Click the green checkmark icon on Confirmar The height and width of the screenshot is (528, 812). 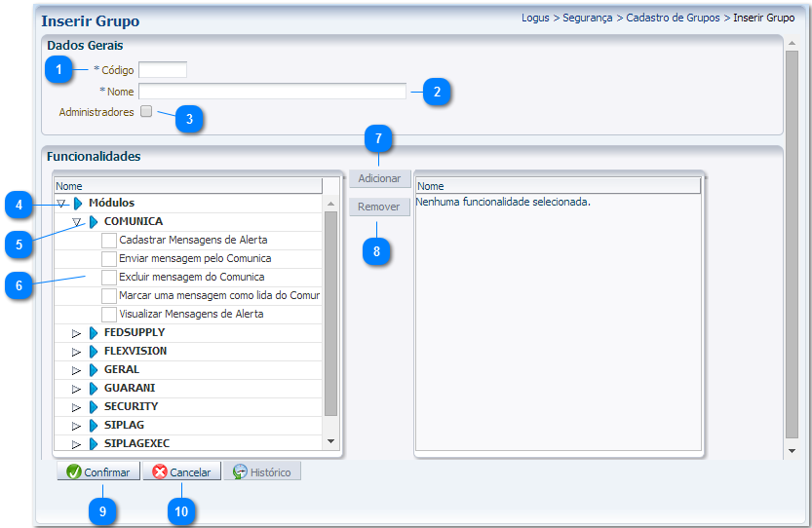coord(73,472)
